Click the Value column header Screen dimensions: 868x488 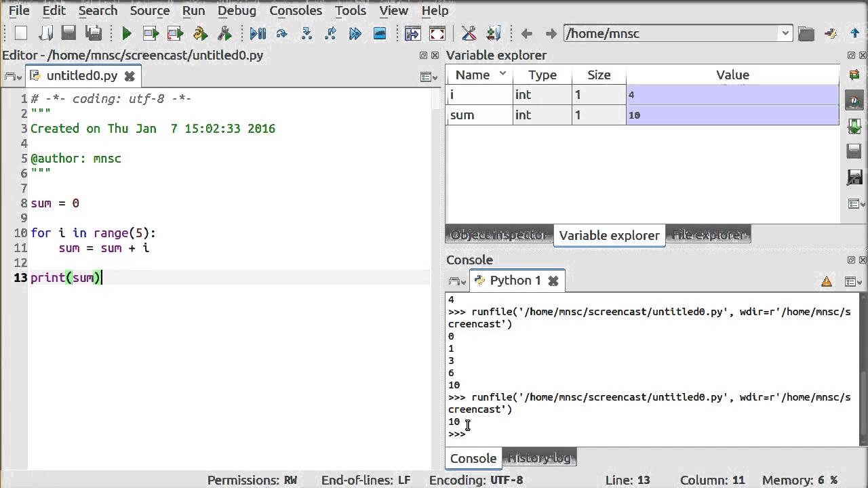click(732, 75)
